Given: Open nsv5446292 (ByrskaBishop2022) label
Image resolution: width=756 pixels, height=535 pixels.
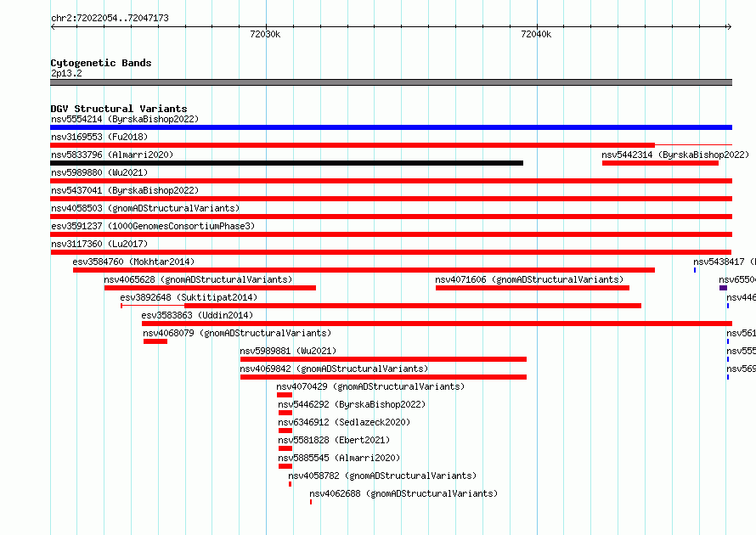Looking at the screenshot, I should point(352,404).
